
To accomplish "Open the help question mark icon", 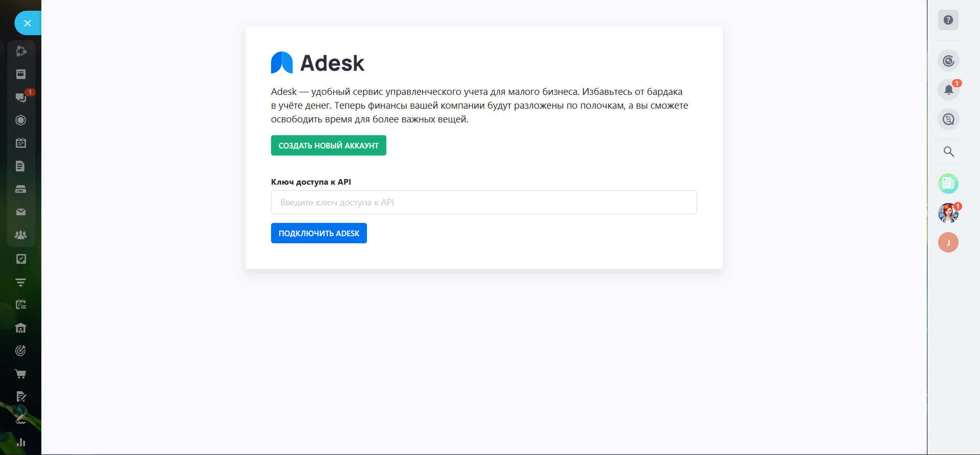I will (x=948, y=20).
